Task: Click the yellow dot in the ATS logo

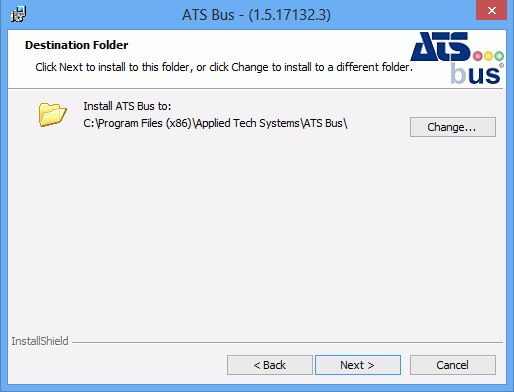Action: [x=489, y=56]
